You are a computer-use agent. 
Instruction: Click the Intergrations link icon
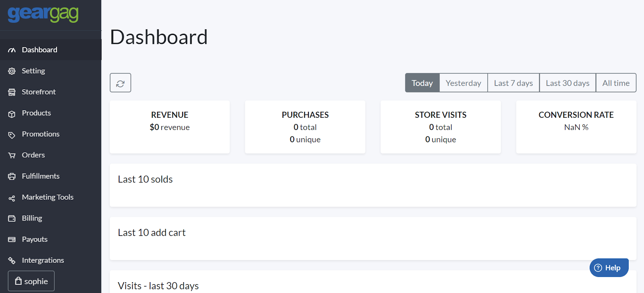point(12,260)
